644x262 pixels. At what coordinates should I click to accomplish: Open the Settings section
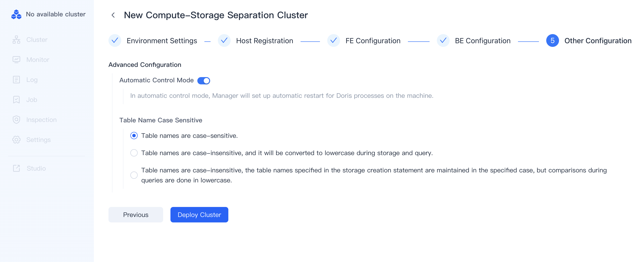click(38, 139)
